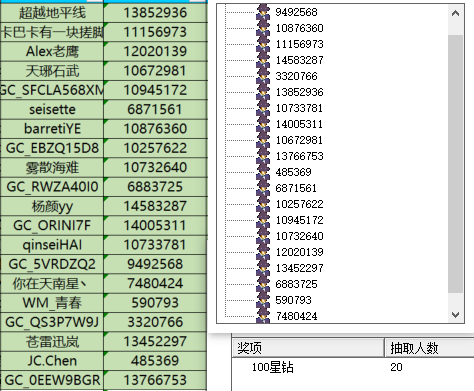This screenshot has width=474, height=391.
Task: Select tree entry 485369 in winner list
Action: click(x=293, y=172)
